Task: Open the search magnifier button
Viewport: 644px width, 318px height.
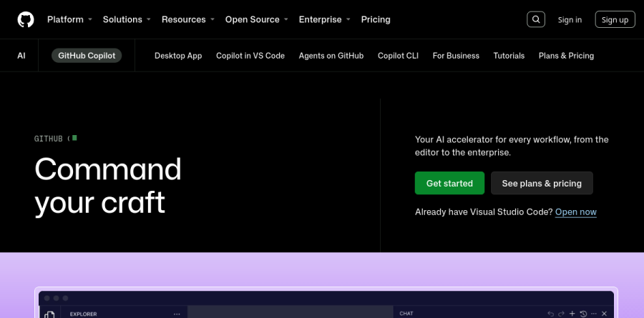Action: pos(535,19)
